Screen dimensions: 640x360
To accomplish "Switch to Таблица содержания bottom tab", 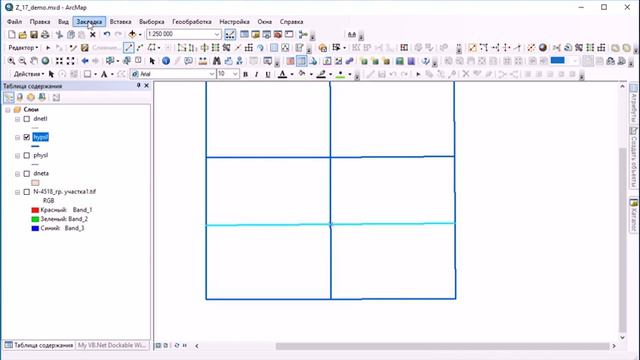I will tap(39, 345).
